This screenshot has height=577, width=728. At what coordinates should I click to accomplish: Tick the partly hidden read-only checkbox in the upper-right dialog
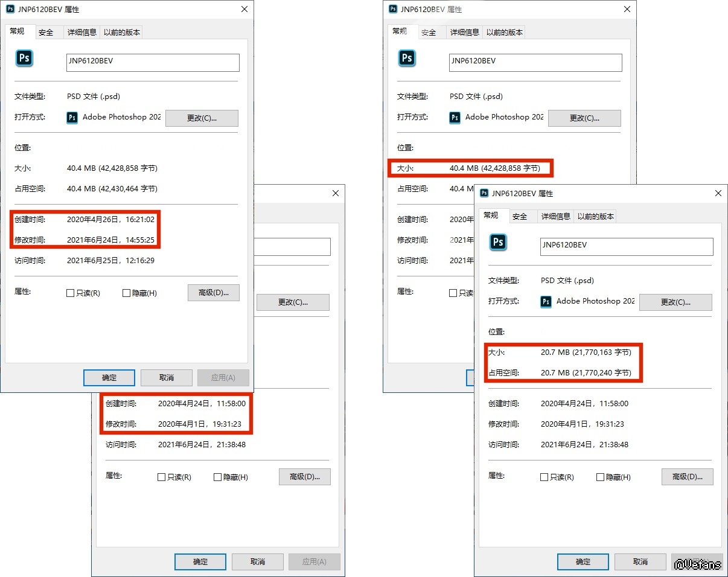coord(453,293)
